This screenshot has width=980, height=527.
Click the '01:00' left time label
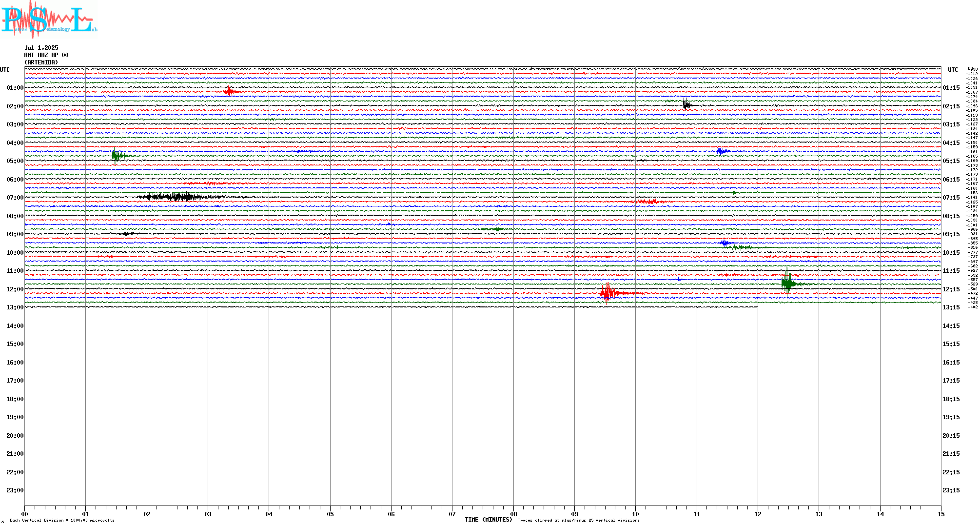coord(15,88)
